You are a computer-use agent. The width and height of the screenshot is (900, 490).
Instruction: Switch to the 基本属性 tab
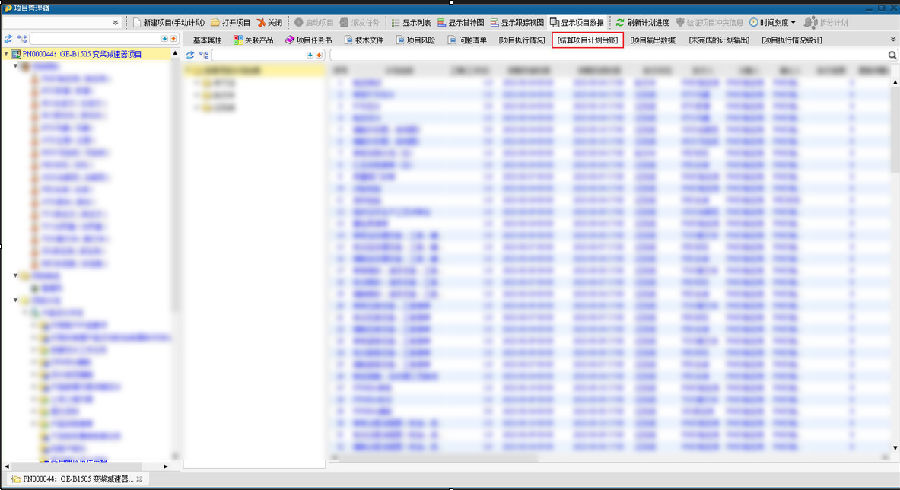[207, 40]
